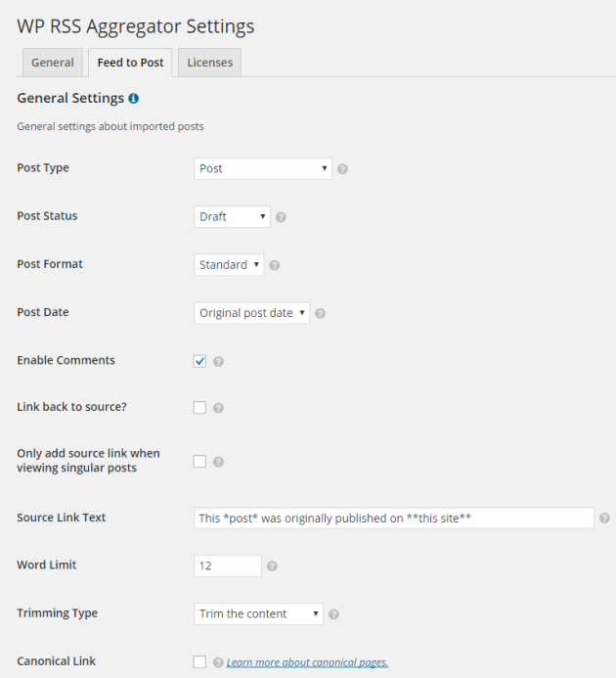The height and width of the screenshot is (678, 616).
Task: Click the Source Link Text label
Action: point(62,518)
